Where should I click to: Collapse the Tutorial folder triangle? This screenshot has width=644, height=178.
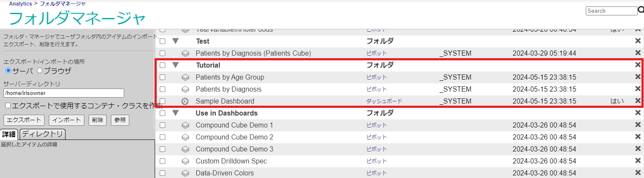coord(176,65)
